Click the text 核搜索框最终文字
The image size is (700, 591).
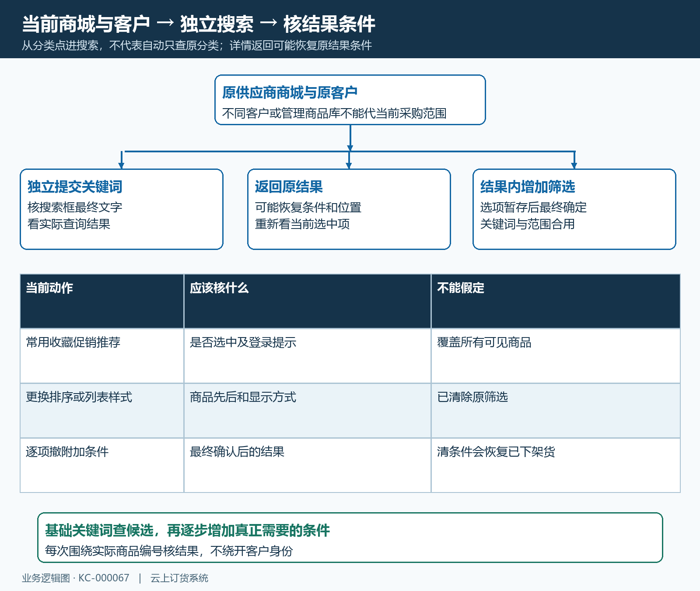click(x=75, y=207)
